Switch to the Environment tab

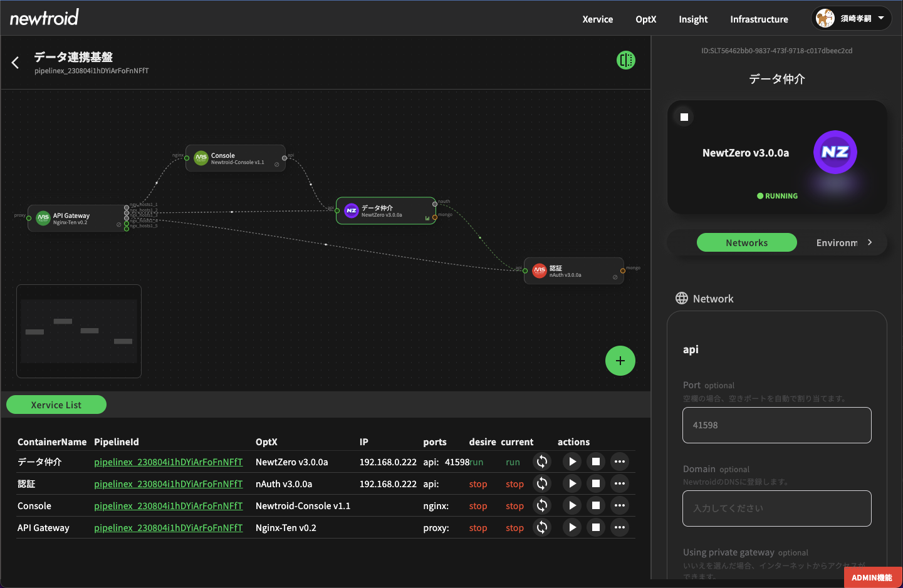tap(837, 242)
